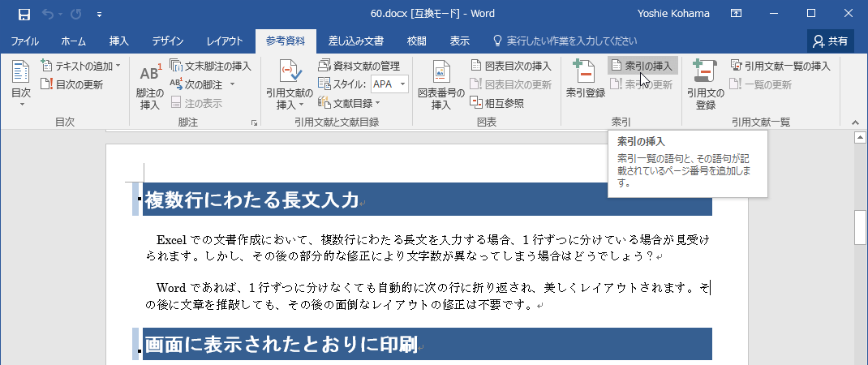Click 引用文献一覧の挿入
Screen dimensions: 868x365
780,67
